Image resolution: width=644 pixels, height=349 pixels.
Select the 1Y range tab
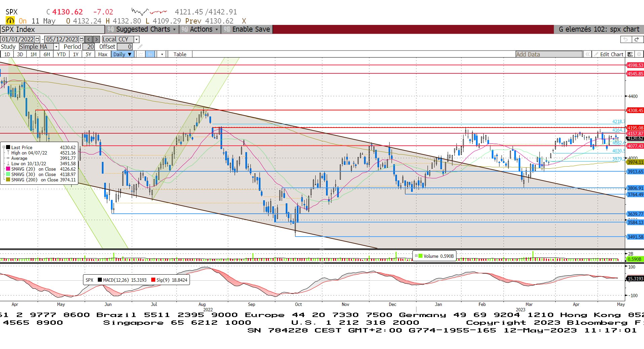[x=76, y=54]
